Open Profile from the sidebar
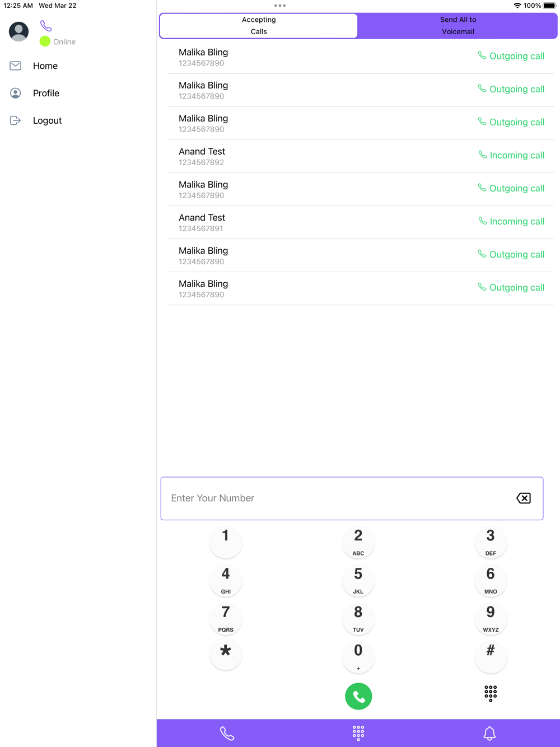The image size is (560, 747). 46,93
